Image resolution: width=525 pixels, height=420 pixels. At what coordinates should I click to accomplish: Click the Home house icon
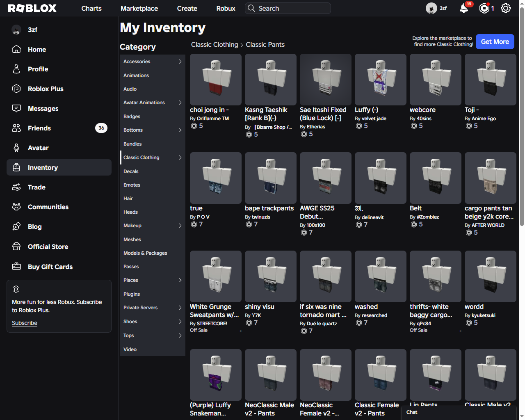[16, 49]
